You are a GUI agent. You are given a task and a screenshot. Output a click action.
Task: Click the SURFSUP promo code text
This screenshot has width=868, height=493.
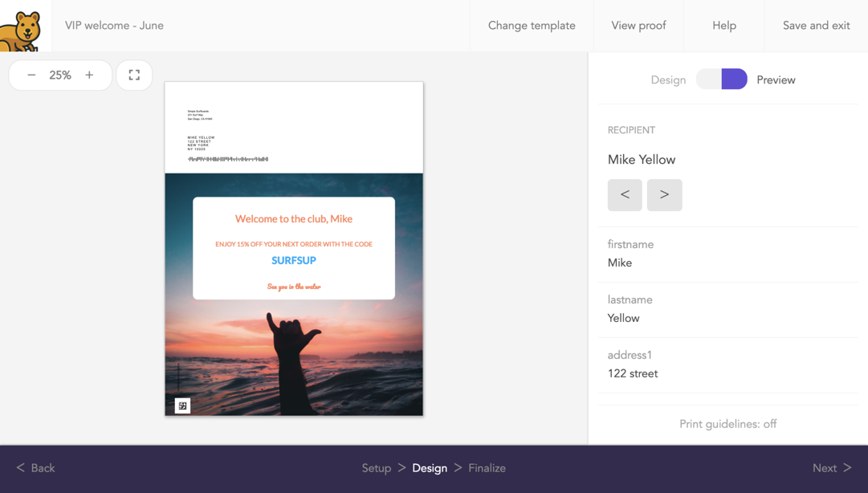294,261
